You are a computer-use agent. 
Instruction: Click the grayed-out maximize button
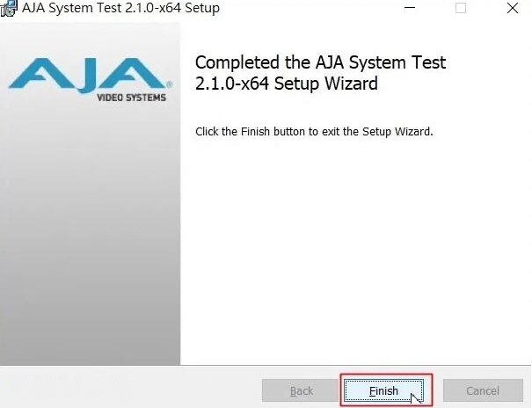pyautogui.click(x=461, y=8)
